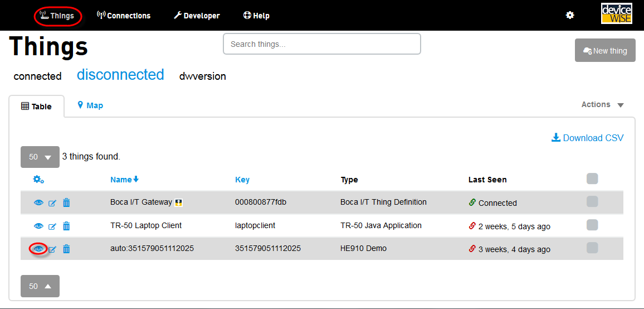Viewport: 644px width, 309px height.
Task: Click the column settings gears icon
Action: point(38,180)
